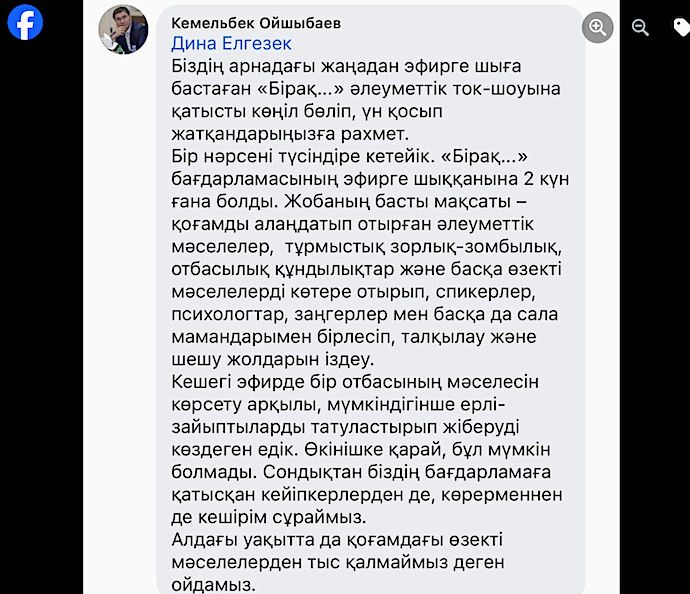This screenshot has height=594, width=690.
Task: Zoom in with the plus magnifier icon
Action: coord(598,27)
